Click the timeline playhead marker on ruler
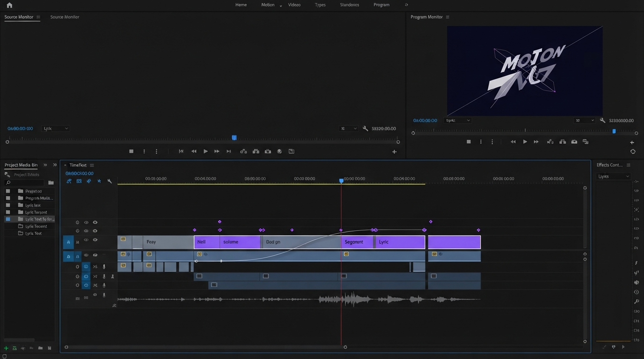 coord(341,180)
